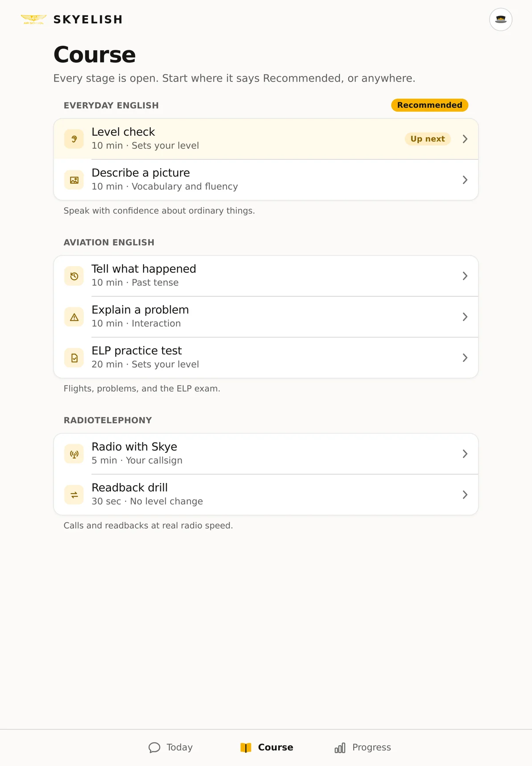Screen dimensions: 532x766
Task: Click 'Flights, problems, and the ELP exam.'
Action: [142, 389]
